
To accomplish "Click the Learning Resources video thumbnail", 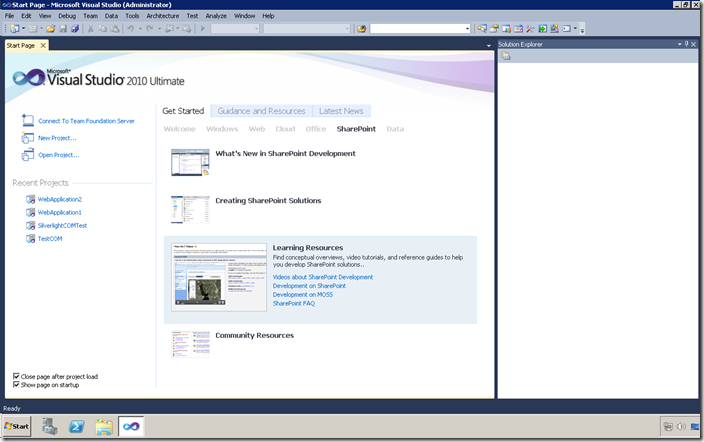I will (218, 276).
